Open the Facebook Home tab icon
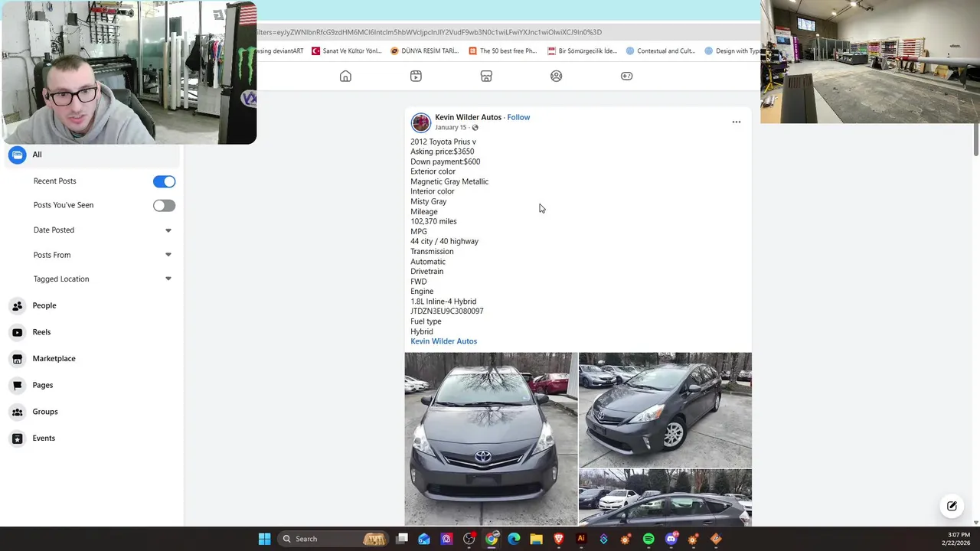 tap(345, 76)
